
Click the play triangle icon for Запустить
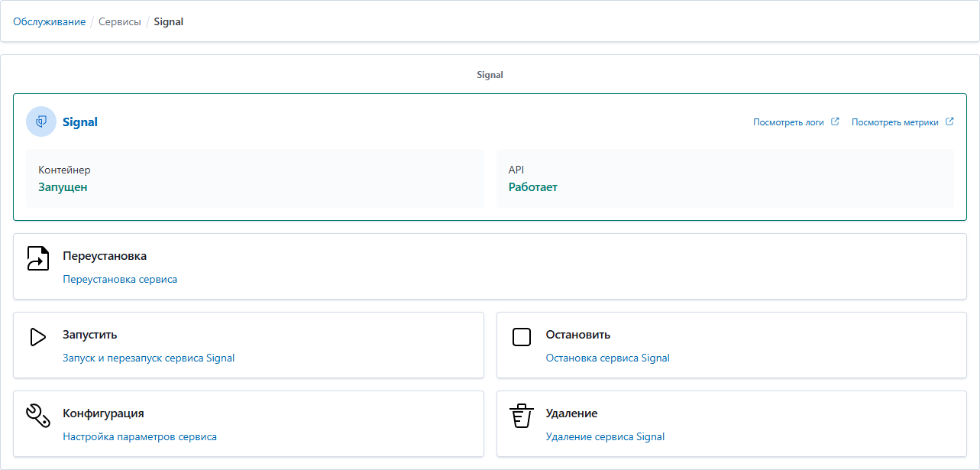click(x=37, y=337)
